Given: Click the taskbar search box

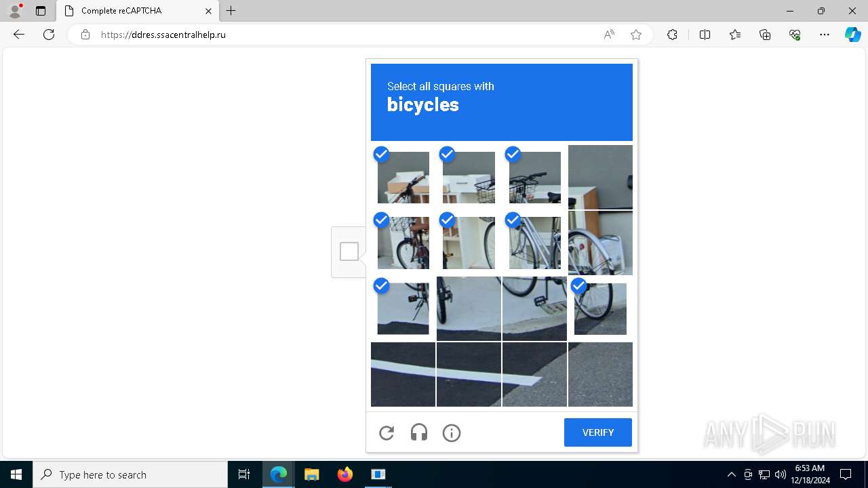Looking at the screenshot, I should click(130, 474).
